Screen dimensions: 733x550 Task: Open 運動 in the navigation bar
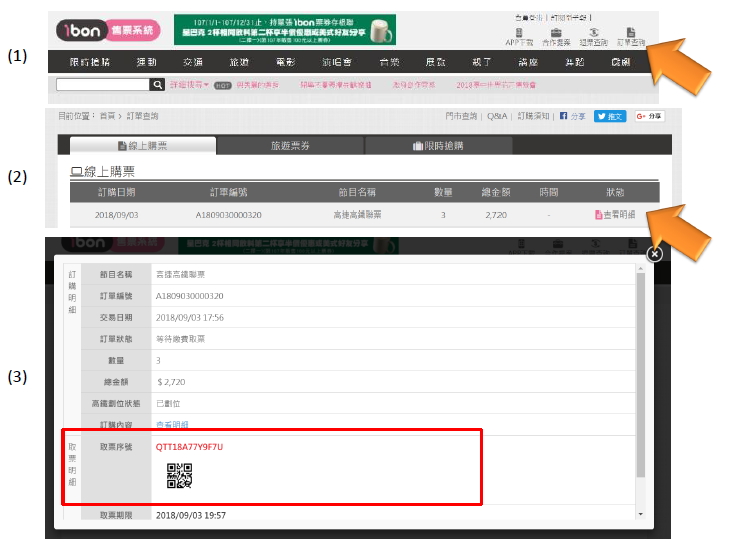(146, 62)
